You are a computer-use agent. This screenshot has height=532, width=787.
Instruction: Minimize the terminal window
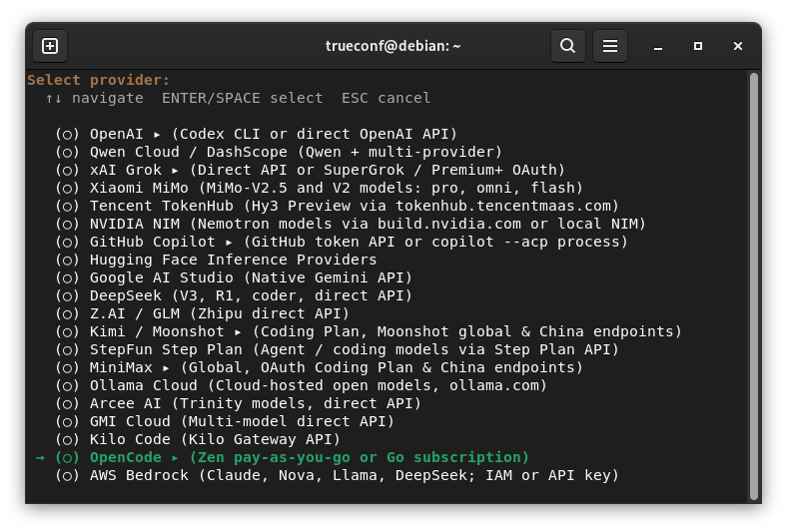tap(658, 46)
